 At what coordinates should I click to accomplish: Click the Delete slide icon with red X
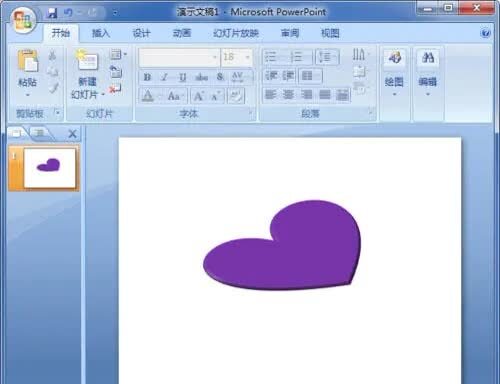click(x=115, y=88)
